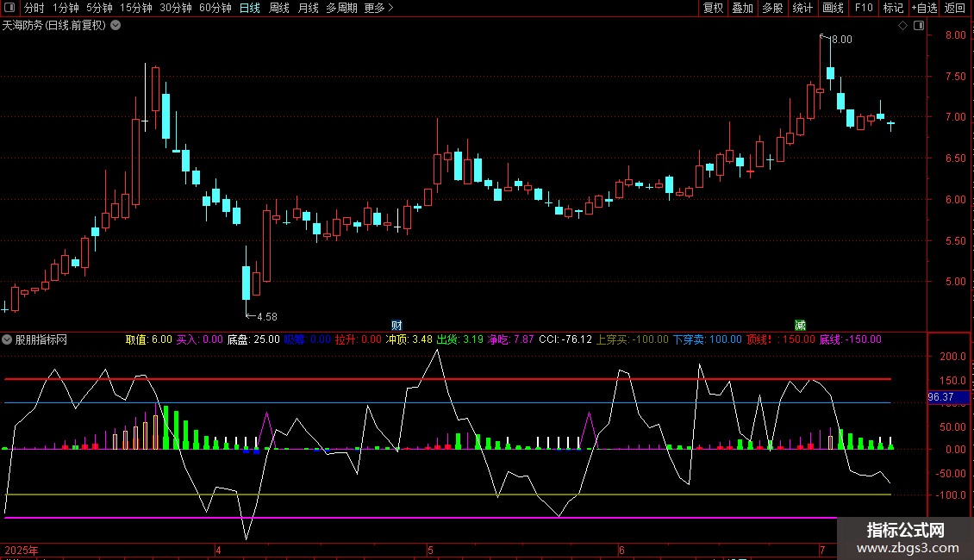This screenshot has height=560, width=974.
Task: Select the 5分钟 period tab
Action: (x=99, y=8)
